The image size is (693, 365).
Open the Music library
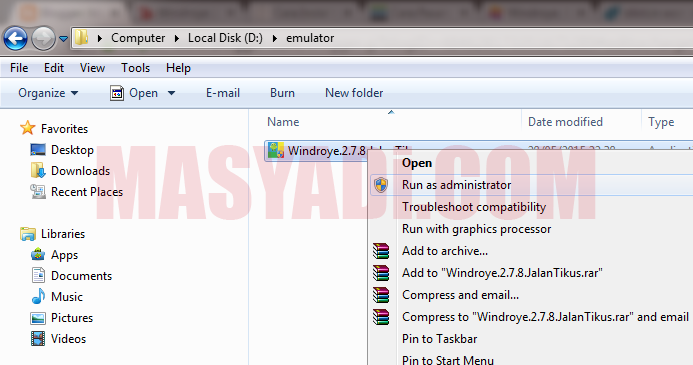pyautogui.click(x=67, y=297)
